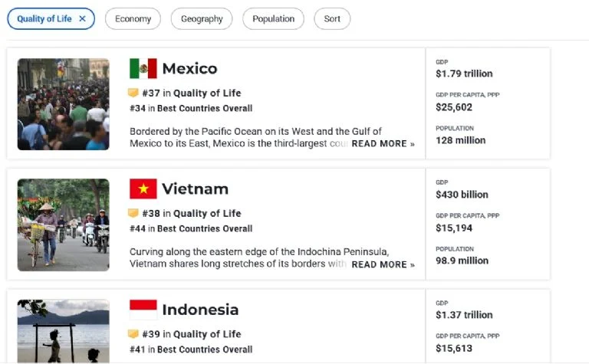Viewport: 589px width, 364px height.
Task: Click the Vietnam street cyclist photo
Action: [x=63, y=225]
